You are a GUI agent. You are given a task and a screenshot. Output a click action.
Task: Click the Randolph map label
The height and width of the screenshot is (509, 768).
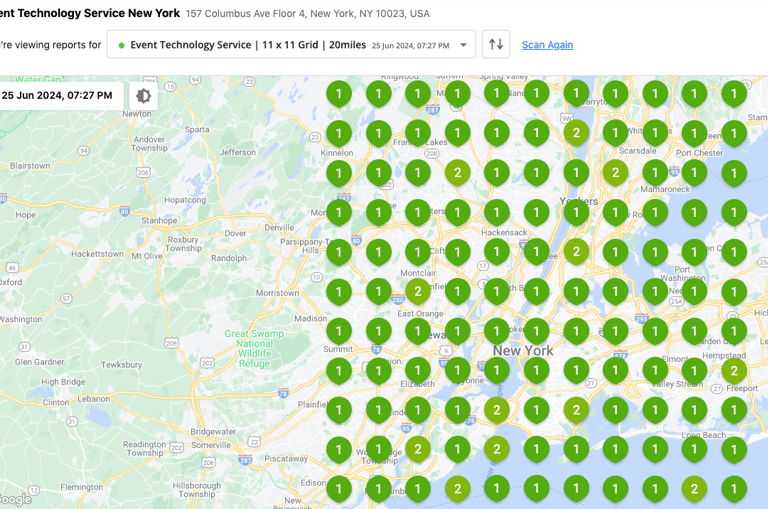point(229,258)
